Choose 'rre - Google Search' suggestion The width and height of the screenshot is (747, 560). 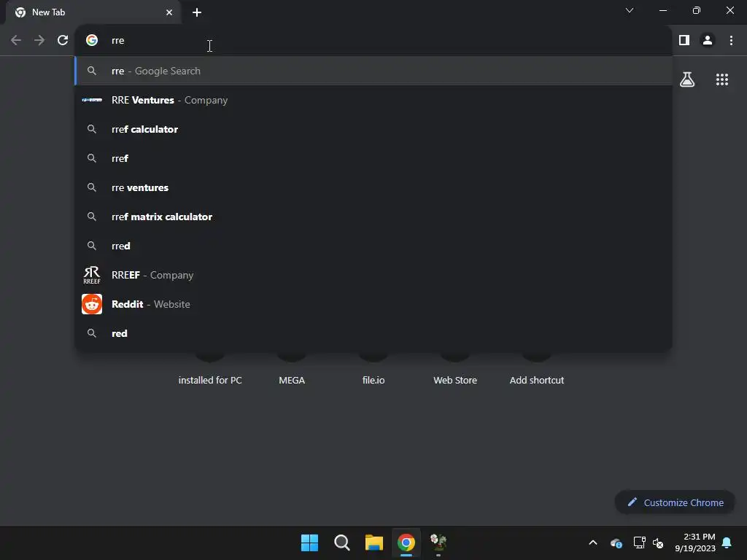(x=374, y=71)
